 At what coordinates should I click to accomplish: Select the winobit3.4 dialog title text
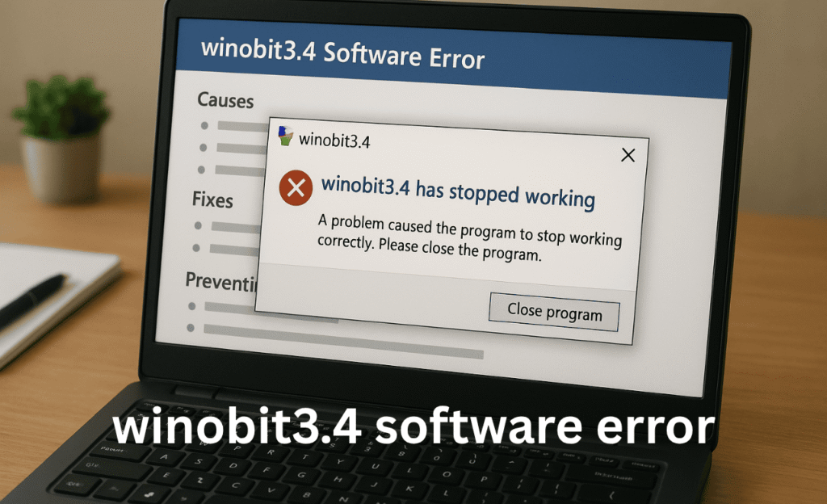334,141
